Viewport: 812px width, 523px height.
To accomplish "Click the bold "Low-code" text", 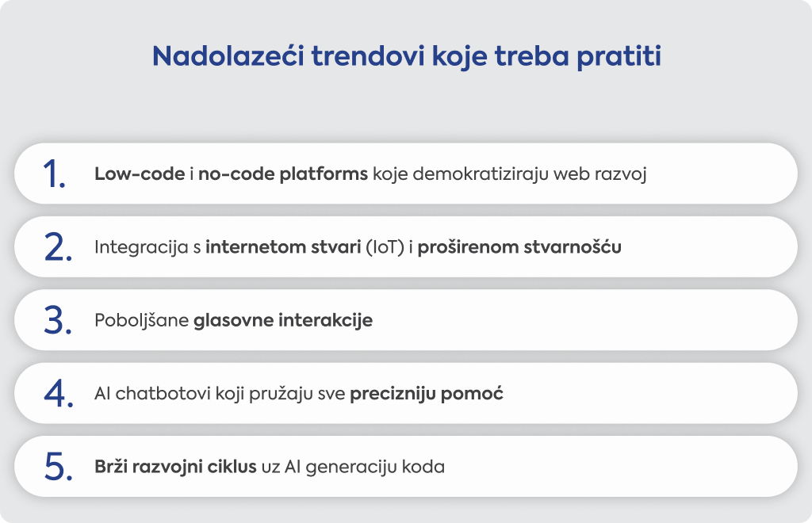I will point(140,174).
